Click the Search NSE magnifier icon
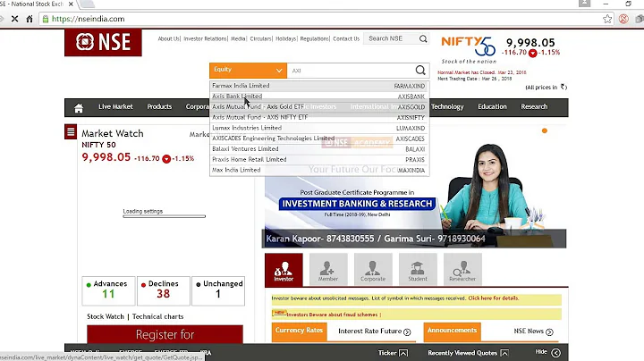 (x=423, y=38)
